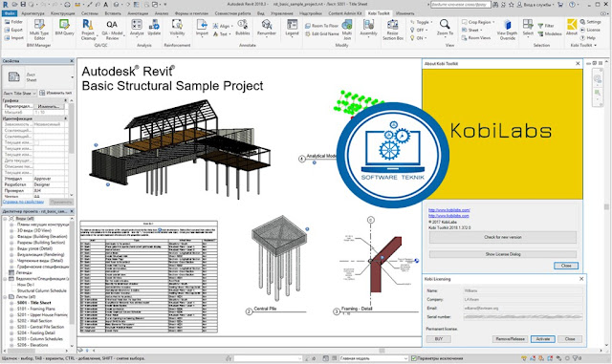Open the ribbon tab after Kobi Toolkit

pyautogui.click(x=404, y=13)
